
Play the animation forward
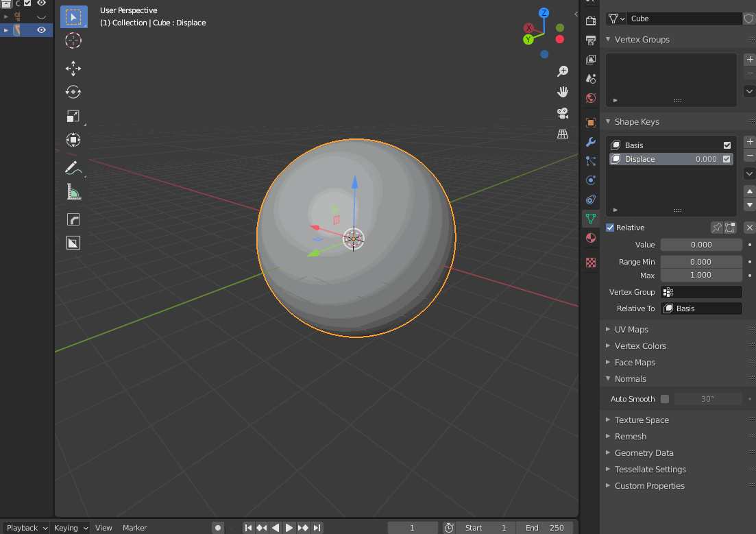[x=289, y=528]
